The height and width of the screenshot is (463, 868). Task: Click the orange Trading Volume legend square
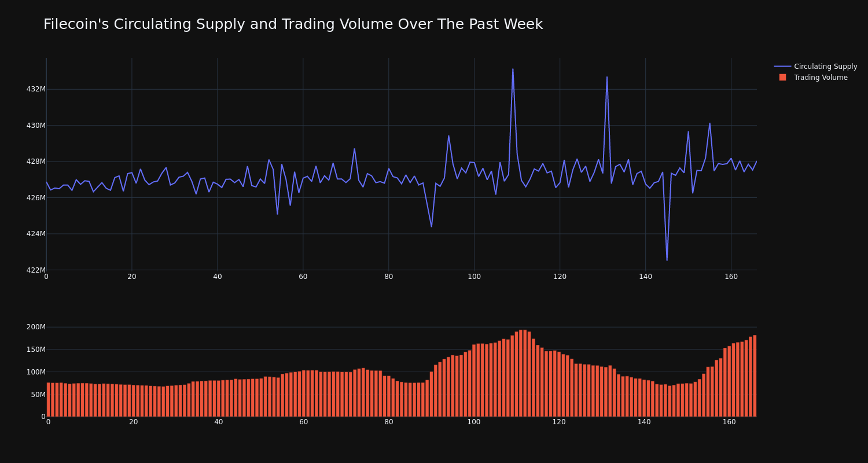[x=782, y=78]
